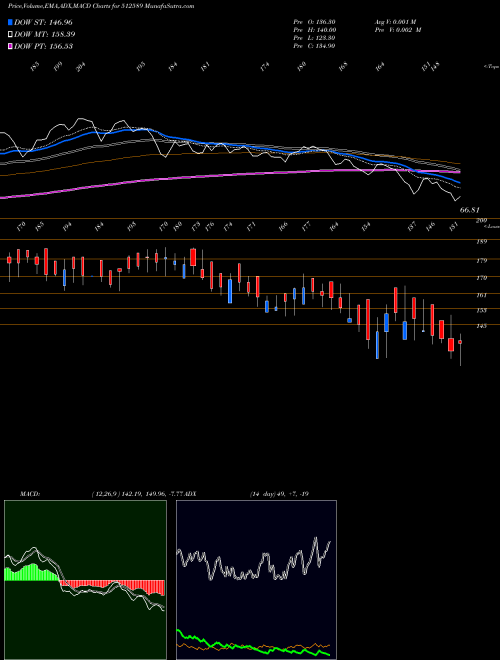Click the '173' lows label
This screenshot has height=660, width=500.
(x=195, y=226)
